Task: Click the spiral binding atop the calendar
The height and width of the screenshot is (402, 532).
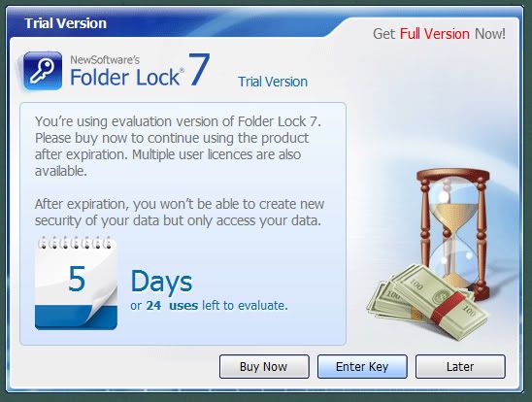Action: (76, 242)
